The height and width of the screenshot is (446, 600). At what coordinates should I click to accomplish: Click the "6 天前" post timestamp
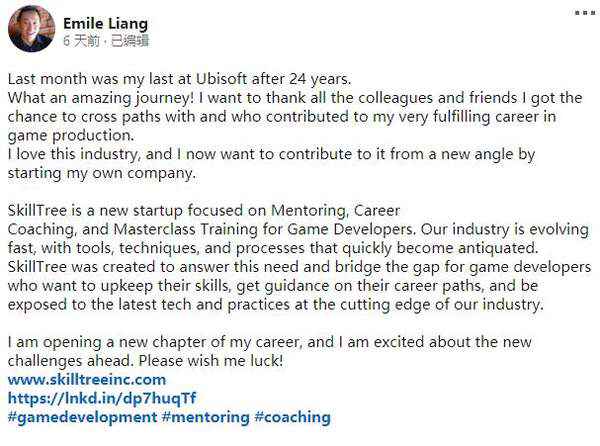click(82, 40)
